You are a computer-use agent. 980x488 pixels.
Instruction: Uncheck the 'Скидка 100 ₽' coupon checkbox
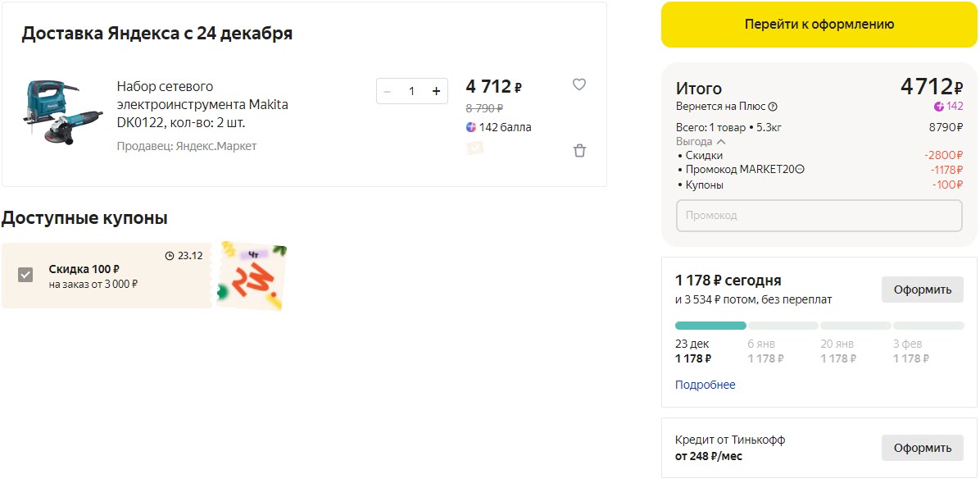[25, 275]
